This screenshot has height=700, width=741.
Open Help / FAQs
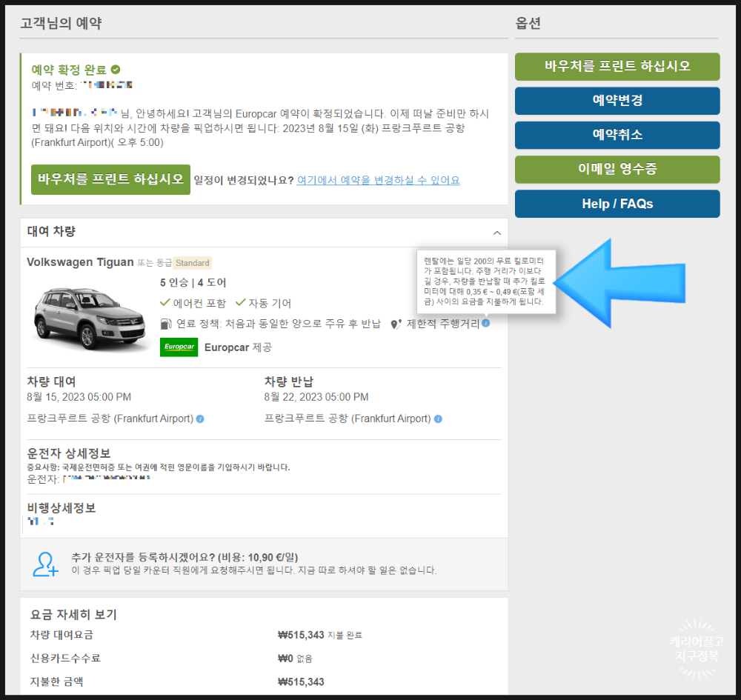point(617,204)
